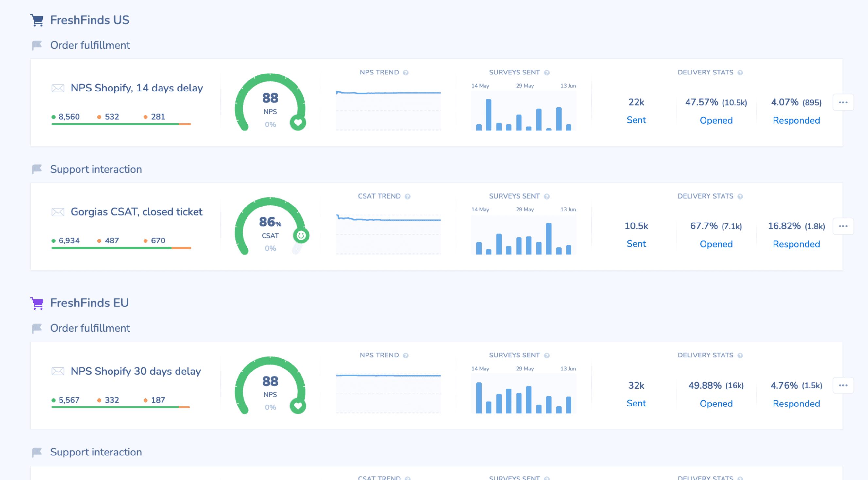Click the Responded link under 4.76%

796,404
